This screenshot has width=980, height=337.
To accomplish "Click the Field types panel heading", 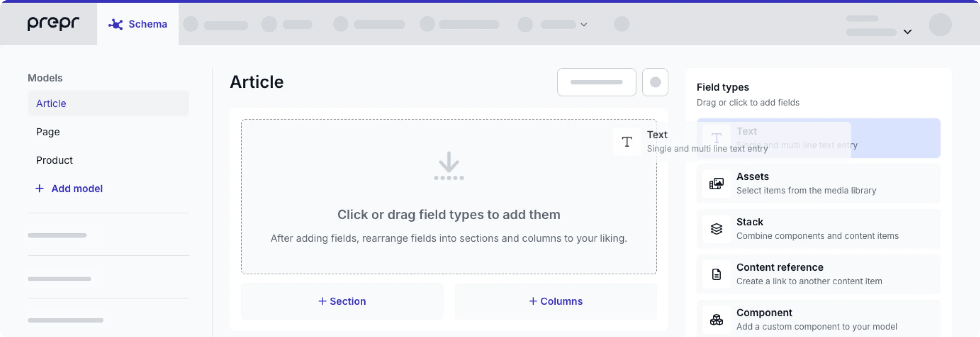I will (x=722, y=87).
